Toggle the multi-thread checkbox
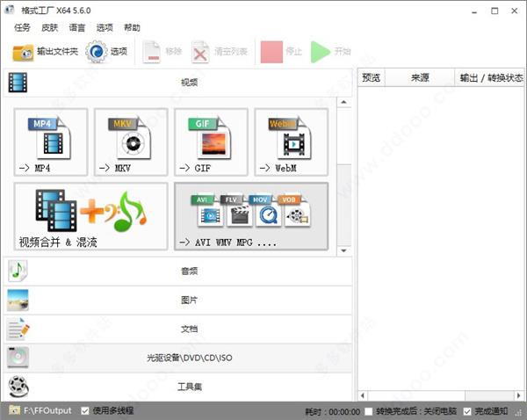 [x=85, y=410]
